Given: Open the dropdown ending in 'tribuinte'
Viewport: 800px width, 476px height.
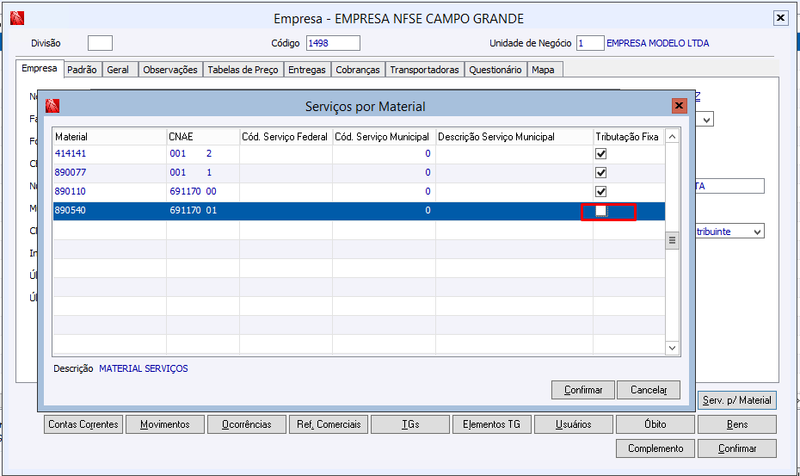Looking at the screenshot, I should pyautogui.click(x=757, y=232).
